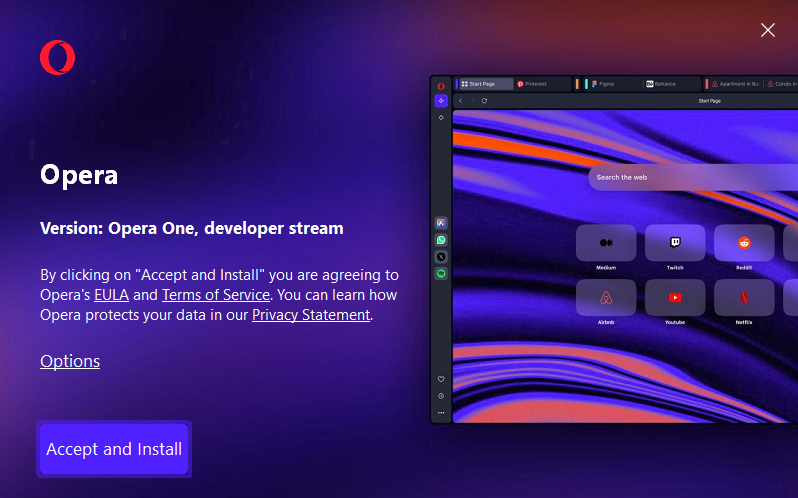Click the reload icon in the preview browser

[x=484, y=101]
